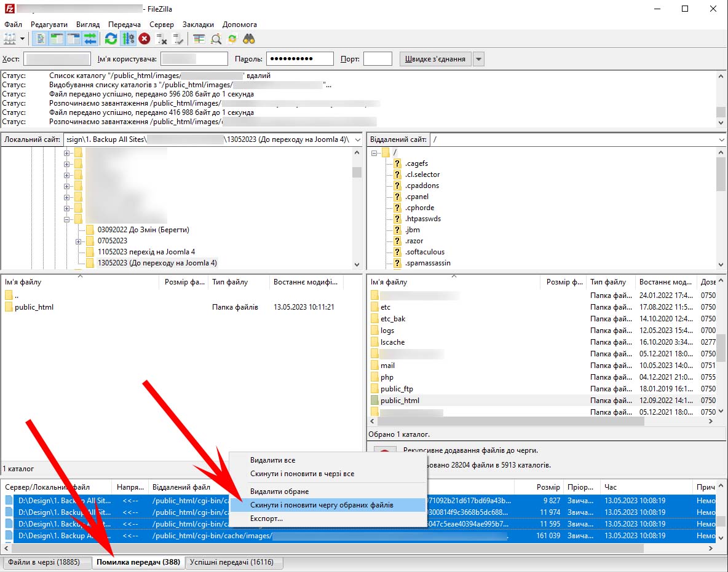Viewport: 728px width, 572px height.
Task: Toggle processing of the transfer queue
Action: pos(128,39)
